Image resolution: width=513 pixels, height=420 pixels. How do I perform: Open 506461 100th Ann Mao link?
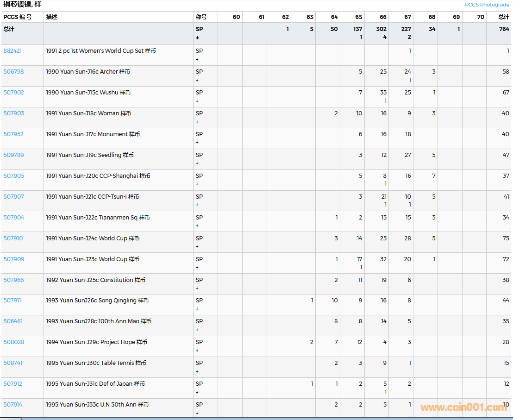13,321
